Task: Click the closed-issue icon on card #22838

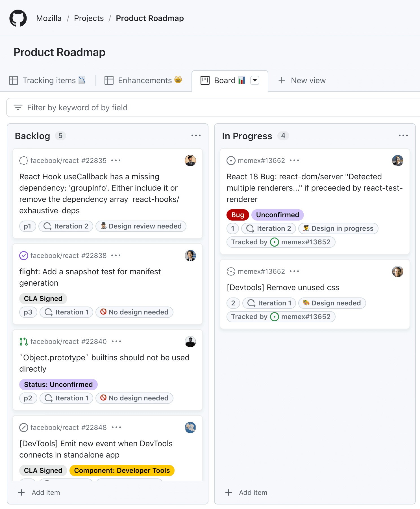Action: pos(24,256)
